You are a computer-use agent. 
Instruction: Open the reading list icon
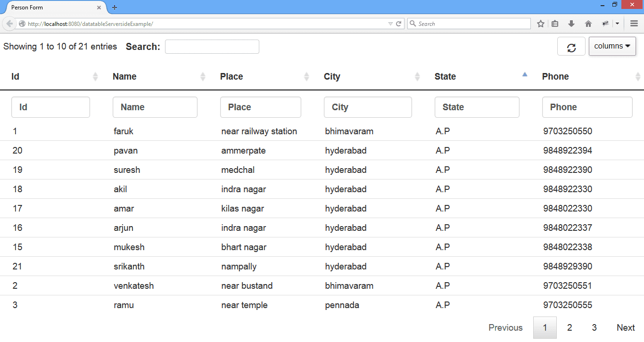coord(556,23)
